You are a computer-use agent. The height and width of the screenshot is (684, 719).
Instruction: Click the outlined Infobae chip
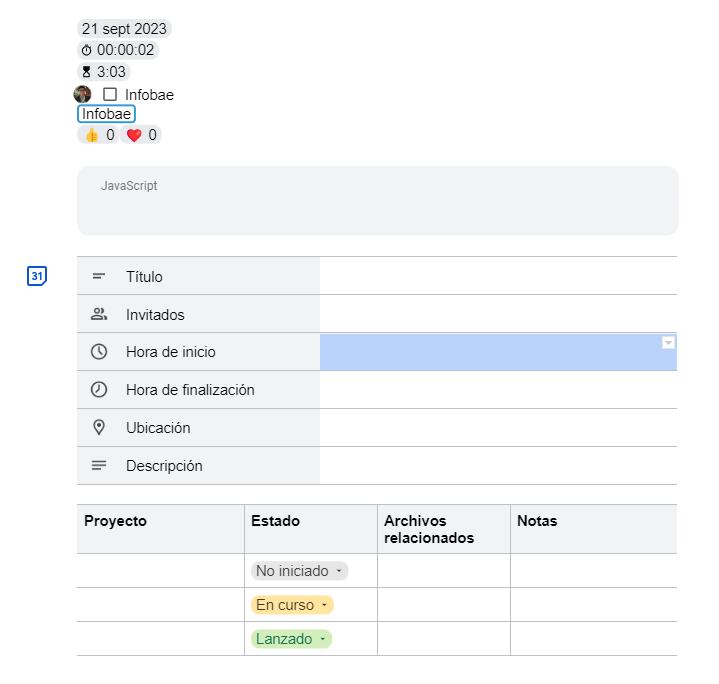click(x=106, y=114)
